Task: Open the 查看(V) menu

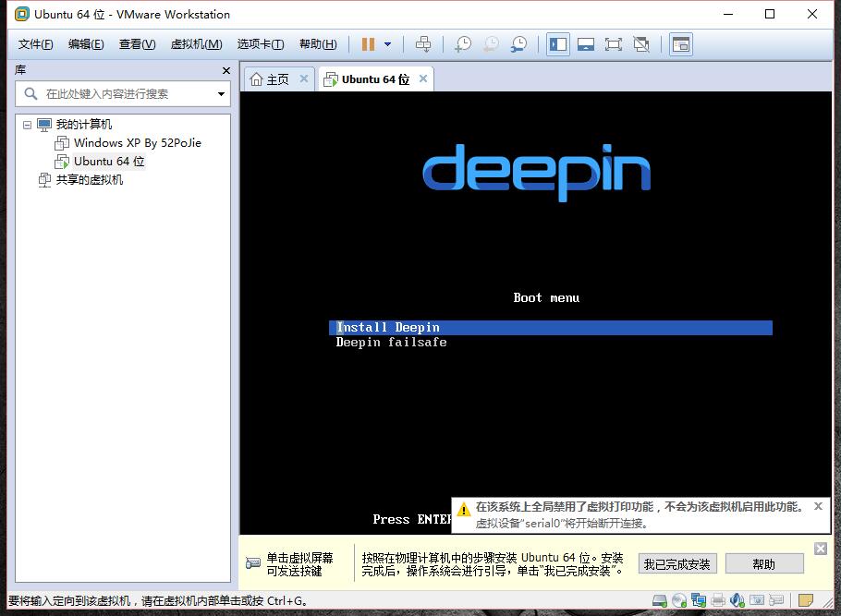Action: [138, 44]
